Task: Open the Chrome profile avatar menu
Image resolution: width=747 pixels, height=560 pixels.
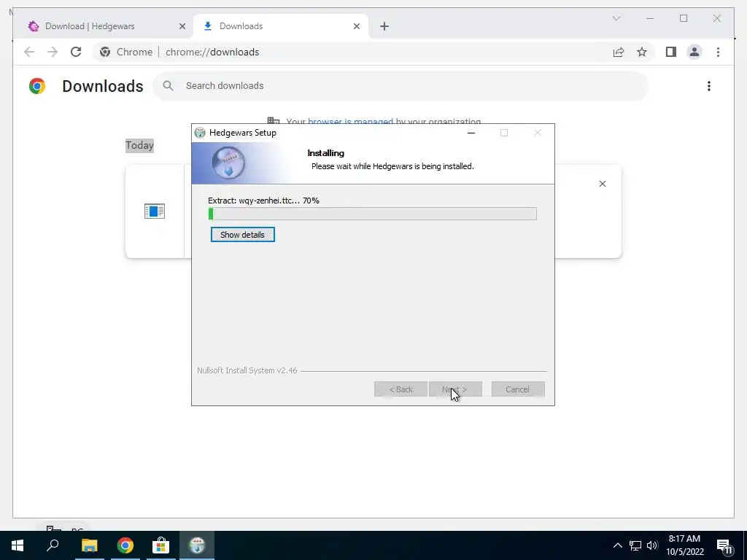Action: [694, 52]
